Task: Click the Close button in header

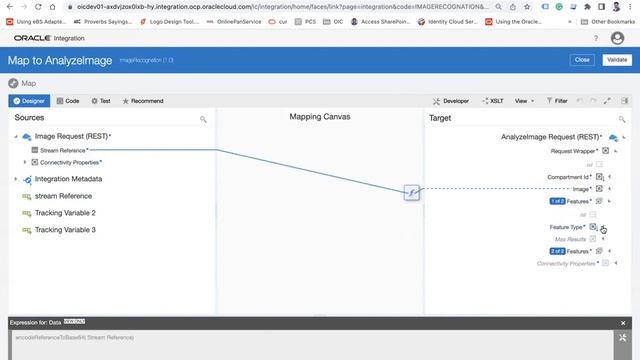Action: (582, 60)
